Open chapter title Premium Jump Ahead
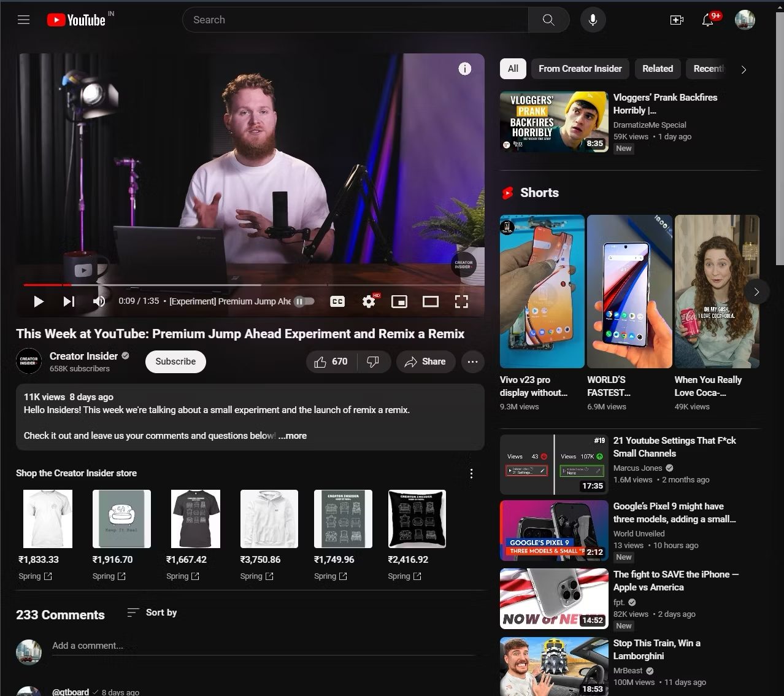This screenshot has height=696, width=784. coord(230,301)
